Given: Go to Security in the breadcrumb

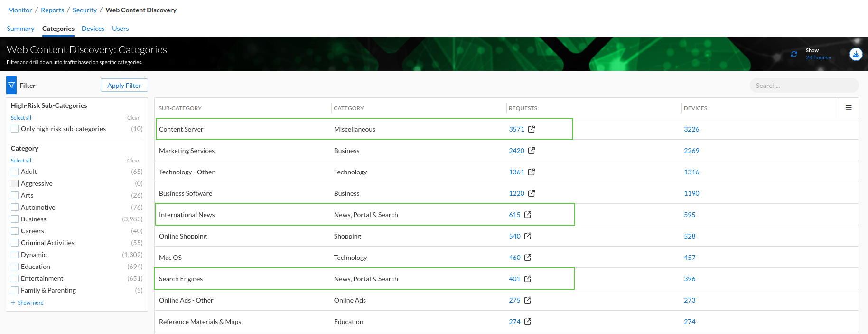Looking at the screenshot, I should coord(84,10).
